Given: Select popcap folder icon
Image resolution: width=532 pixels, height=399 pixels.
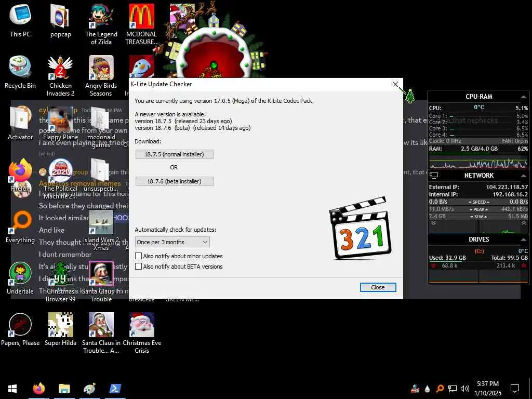Looking at the screenshot, I should pyautogui.click(x=60, y=21).
